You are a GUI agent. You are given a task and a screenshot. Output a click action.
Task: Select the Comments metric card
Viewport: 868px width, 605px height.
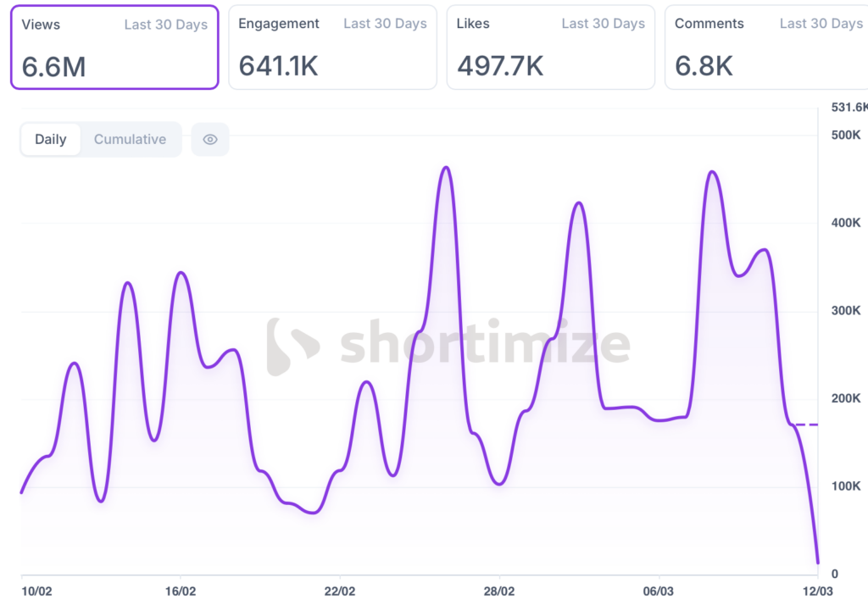(766, 47)
